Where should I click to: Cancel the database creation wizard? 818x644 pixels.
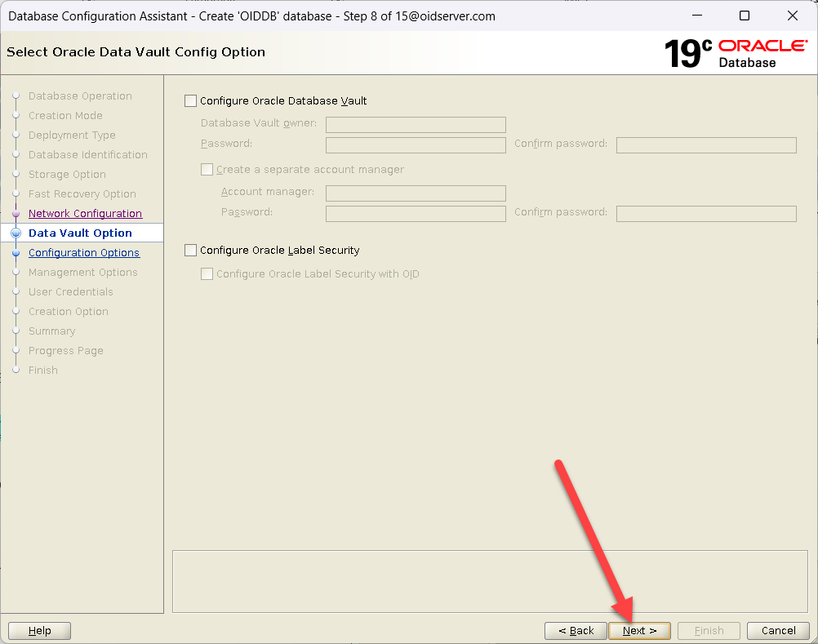coord(778,630)
